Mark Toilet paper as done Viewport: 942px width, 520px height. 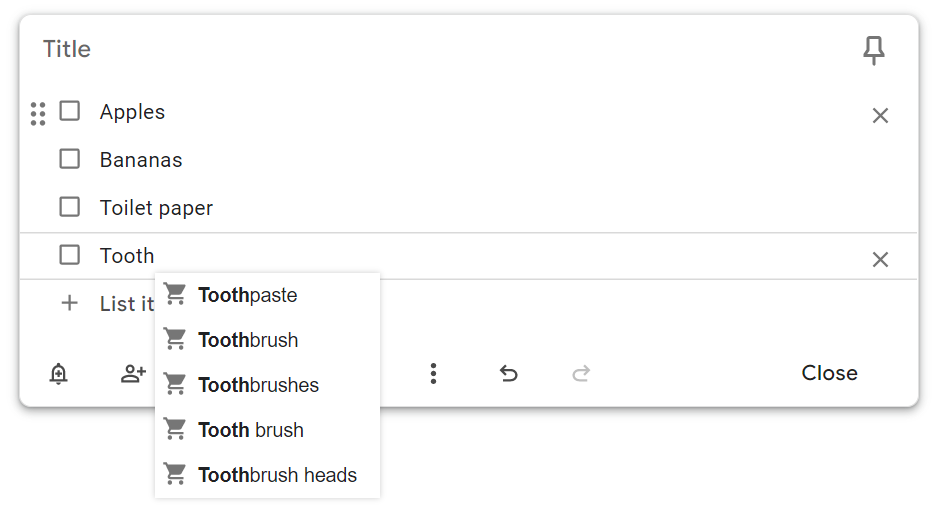pyautogui.click(x=70, y=207)
